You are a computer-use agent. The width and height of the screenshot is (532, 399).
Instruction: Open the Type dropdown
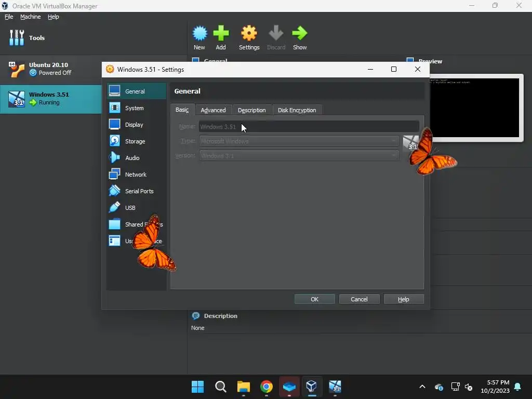(x=299, y=141)
